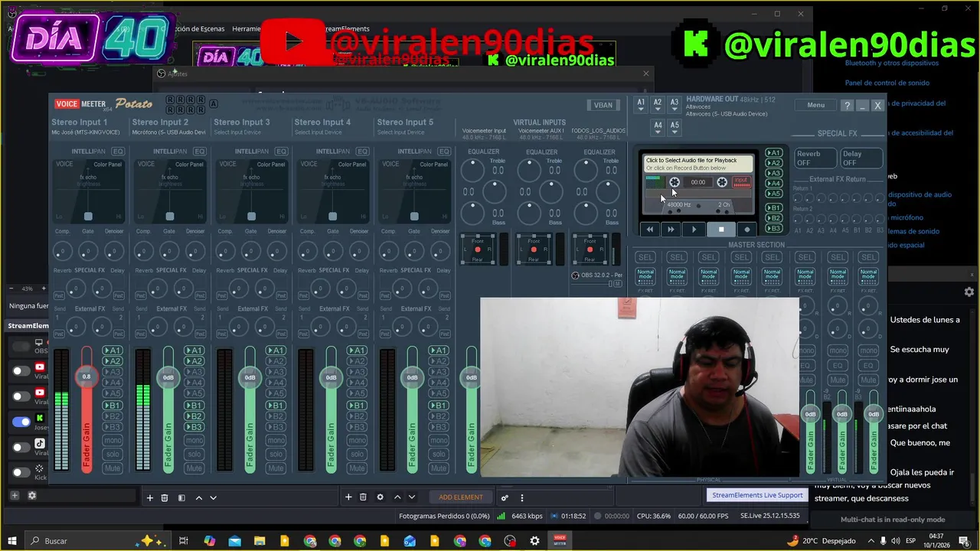Mute the Stereo Input 1 strip
The image size is (980, 551).
tap(113, 468)
